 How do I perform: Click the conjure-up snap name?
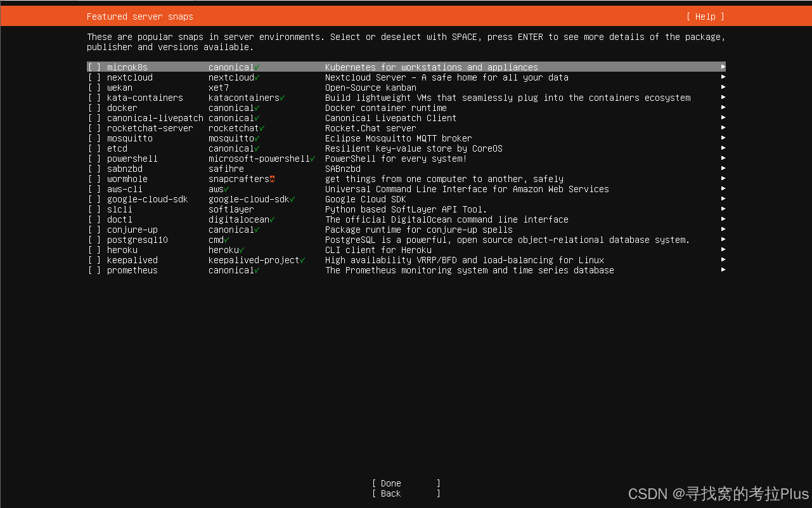point(132,230)
